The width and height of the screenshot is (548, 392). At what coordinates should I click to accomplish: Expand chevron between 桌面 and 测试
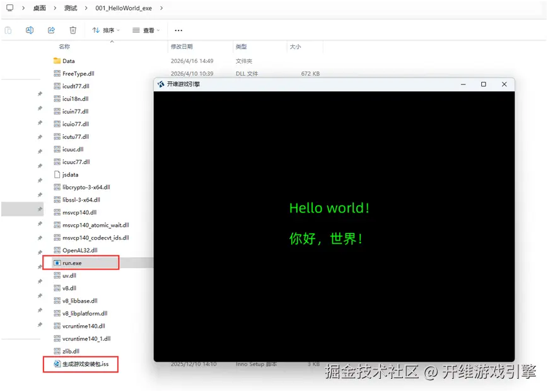click(55, 8)
